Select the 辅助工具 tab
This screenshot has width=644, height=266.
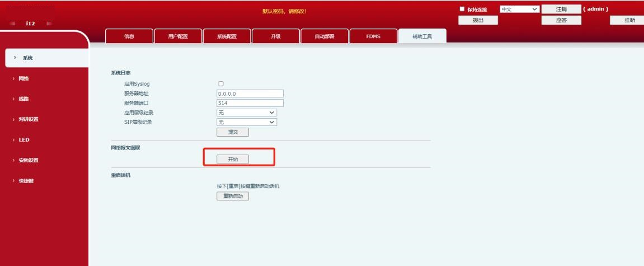[x=422, y=36]
